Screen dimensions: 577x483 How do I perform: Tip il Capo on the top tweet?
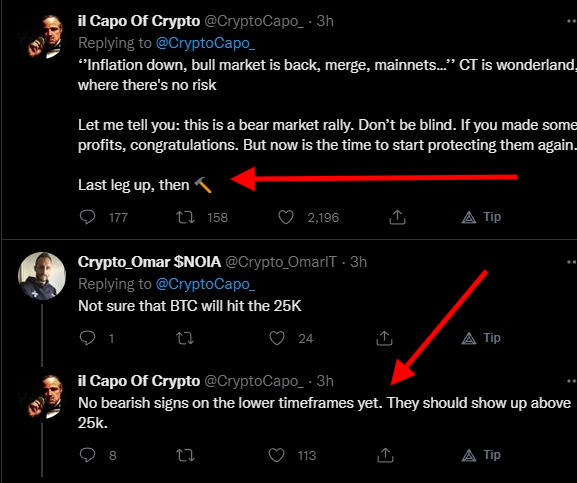(x=481, y=217)
